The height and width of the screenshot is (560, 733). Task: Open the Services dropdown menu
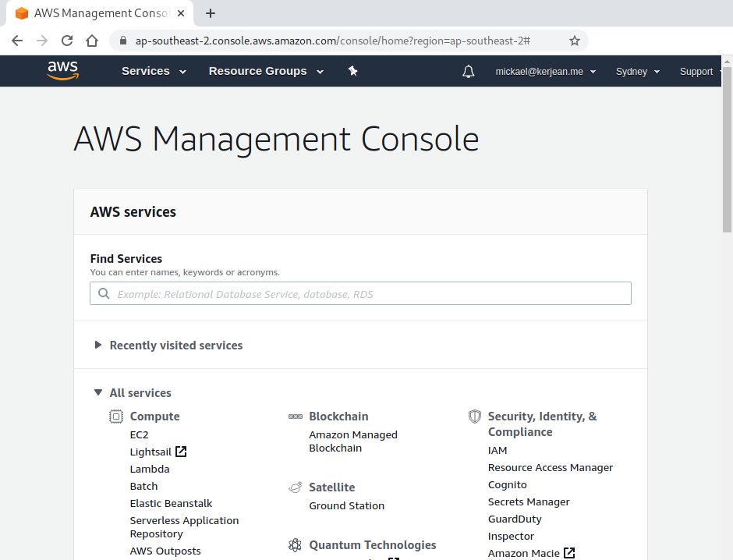pyautogui.click(x=154, y=71)
